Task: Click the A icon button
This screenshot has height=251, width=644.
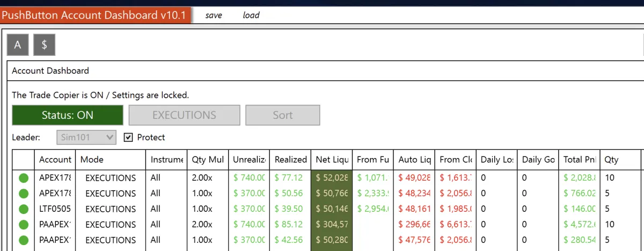Action: pyautogui.click(x=18, y=45)
